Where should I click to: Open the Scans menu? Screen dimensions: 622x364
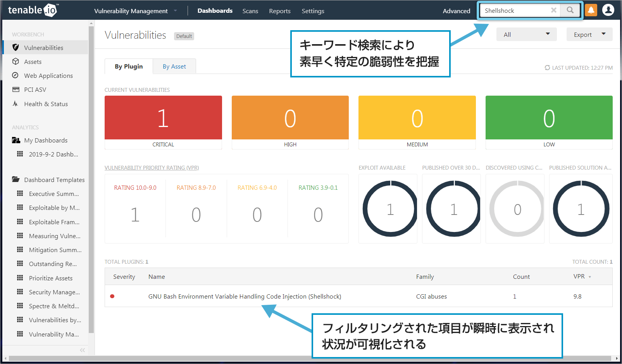(250, 11)
